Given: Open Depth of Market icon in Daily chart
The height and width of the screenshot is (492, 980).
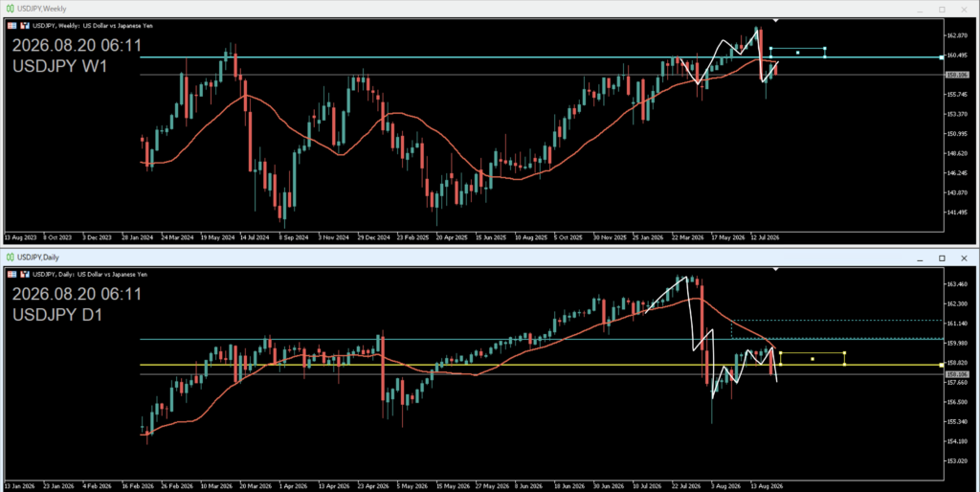Looking at the screenshot, I should (11, 275).
